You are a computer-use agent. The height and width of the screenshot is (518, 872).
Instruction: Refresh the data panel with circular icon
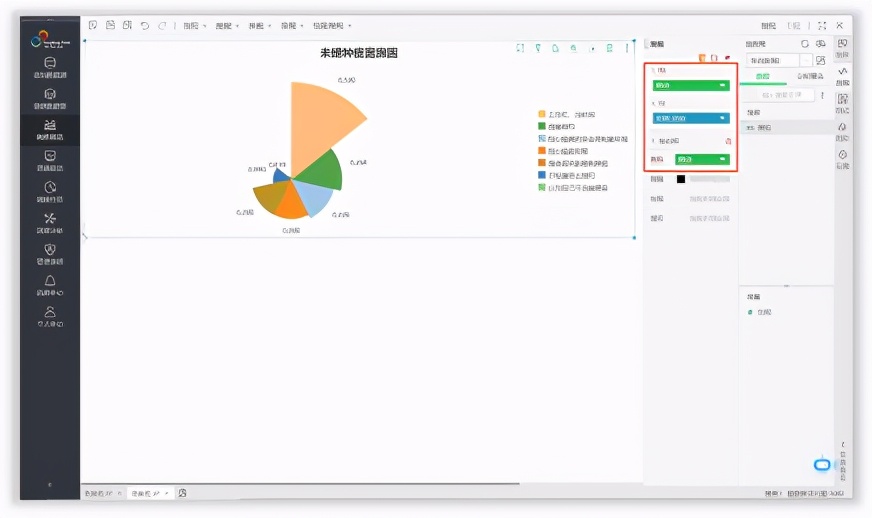(805, 43)
